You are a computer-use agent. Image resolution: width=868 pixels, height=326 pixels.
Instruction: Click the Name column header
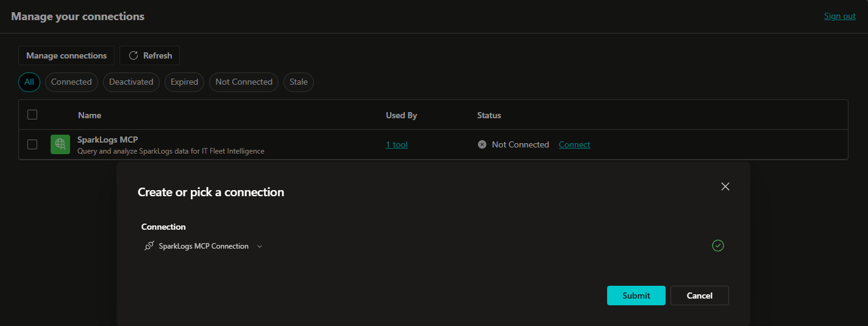pos(90,115)
